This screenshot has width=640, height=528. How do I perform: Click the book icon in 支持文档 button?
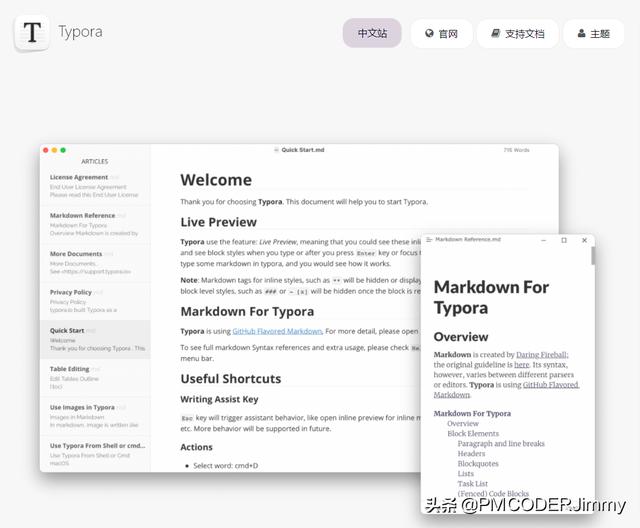point(496,33)
